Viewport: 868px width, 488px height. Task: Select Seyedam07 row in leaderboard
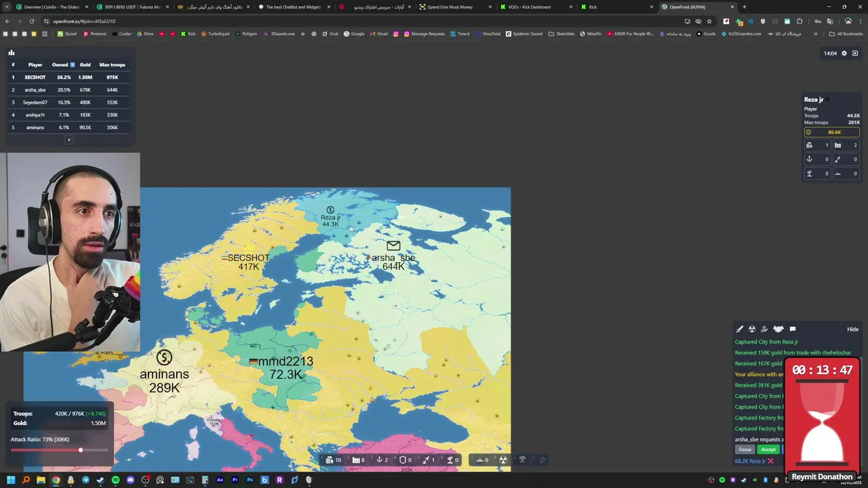(68, 102)
